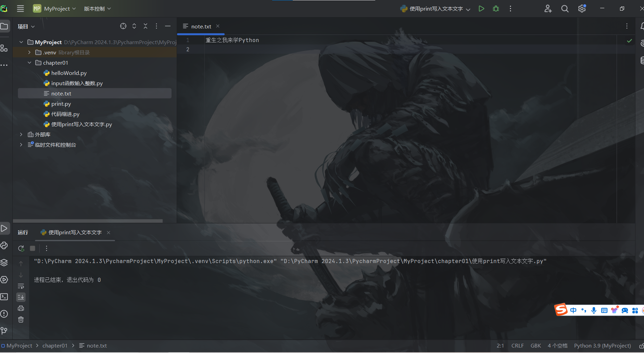Open MyProject project dropdown
Viewport: 644px width, 353px height.
[54, 9]
